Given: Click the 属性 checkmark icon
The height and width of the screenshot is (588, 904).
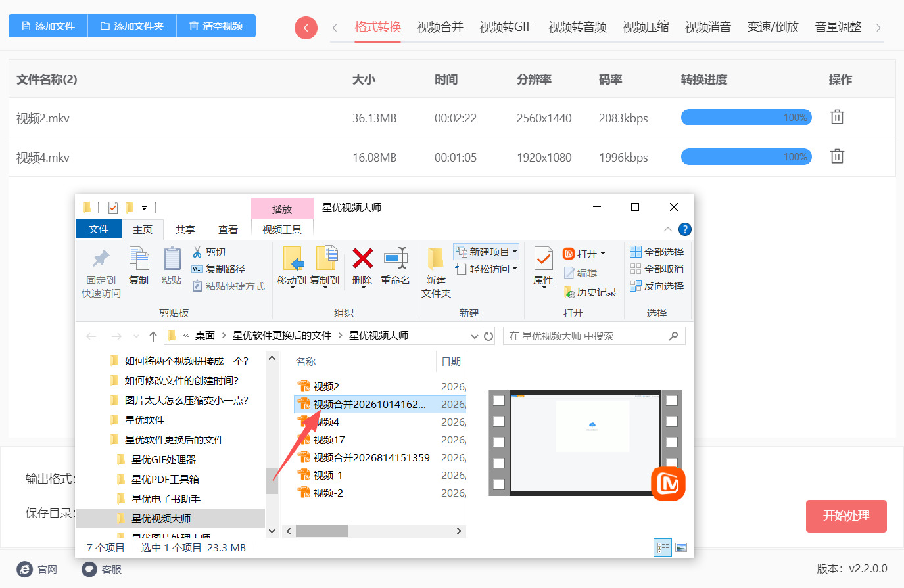Looking at the screenshot, I should (x=543, y=258).
